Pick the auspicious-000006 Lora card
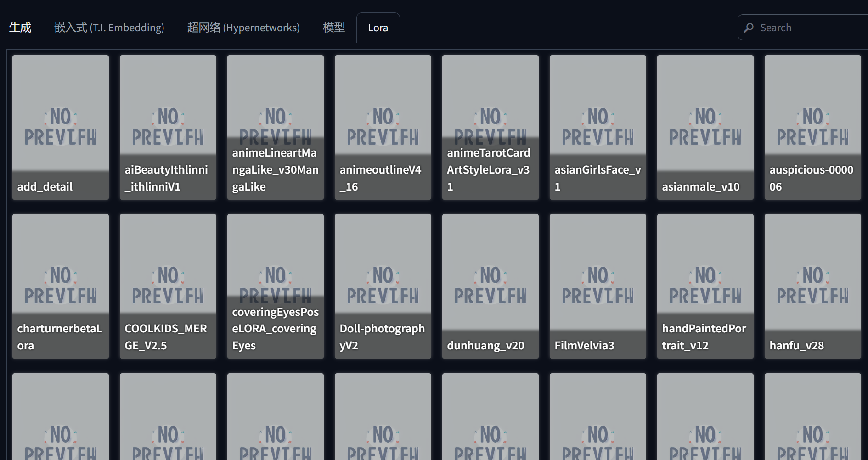Screen dimensions: 868x460 pyautogui.click(x=813, y=127)
